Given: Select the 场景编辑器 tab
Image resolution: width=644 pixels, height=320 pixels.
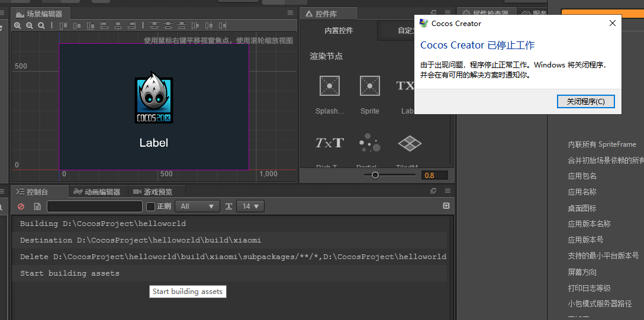Looking at the screenshot, I should (x=40, y=14).
